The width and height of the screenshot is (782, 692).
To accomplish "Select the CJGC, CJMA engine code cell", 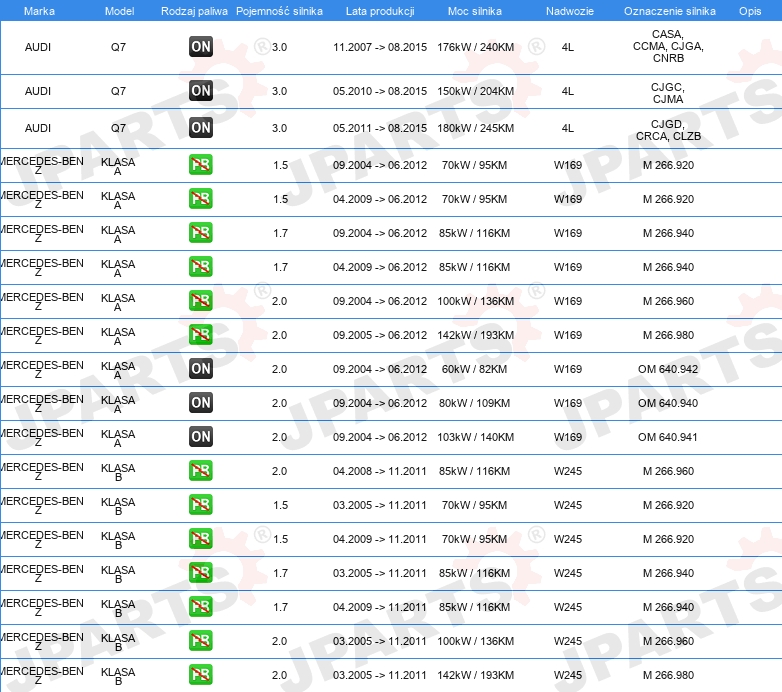I will pyautogui.click(x=668, y=93).
